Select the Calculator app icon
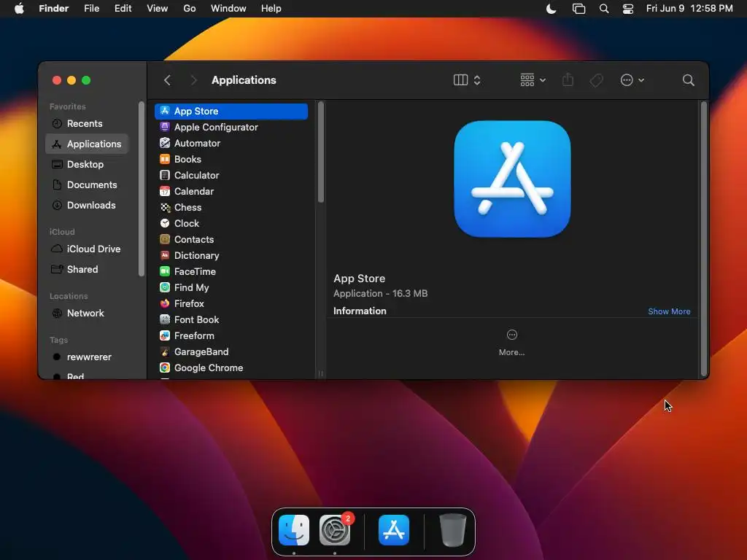The height and width of the screenshot is (560, 747). pyautogui.click(x=165, y=175)
